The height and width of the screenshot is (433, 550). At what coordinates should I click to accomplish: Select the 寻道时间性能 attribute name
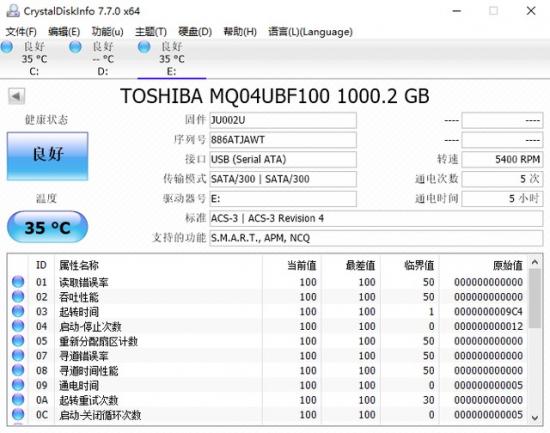pos(88,371)
